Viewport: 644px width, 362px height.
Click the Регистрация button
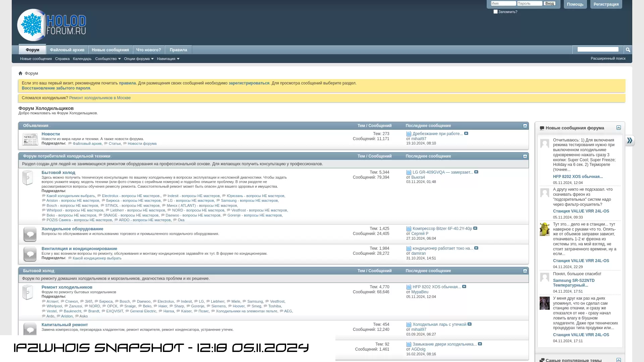pyautogui.click(x=606, y=4)
